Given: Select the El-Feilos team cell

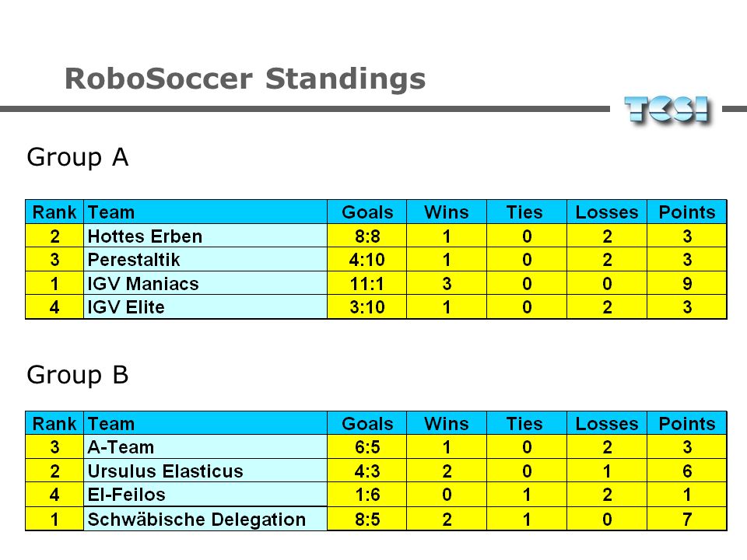Looking at the screenshot, I should [x=205, y=495].
